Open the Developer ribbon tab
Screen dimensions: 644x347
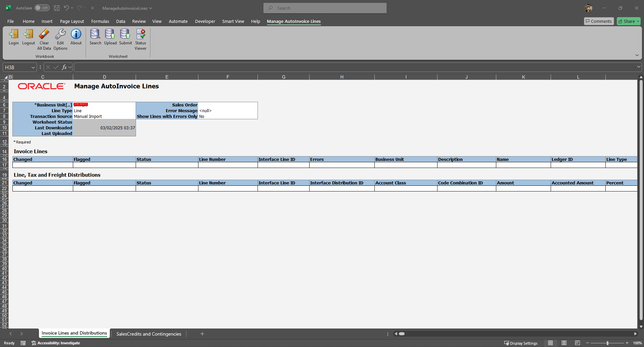tap(205, 21)
